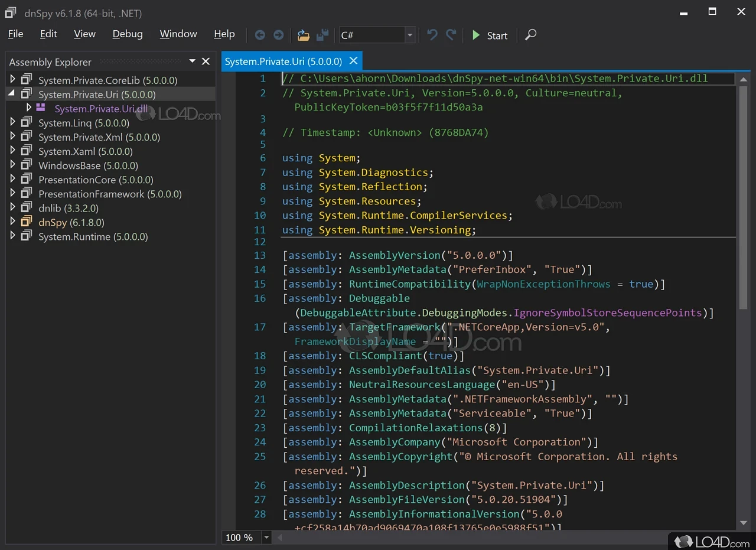Collapse the System.Private.Uri assembly node
The image size is (756, 550).
pyautogui.click(x=12, y=94)
